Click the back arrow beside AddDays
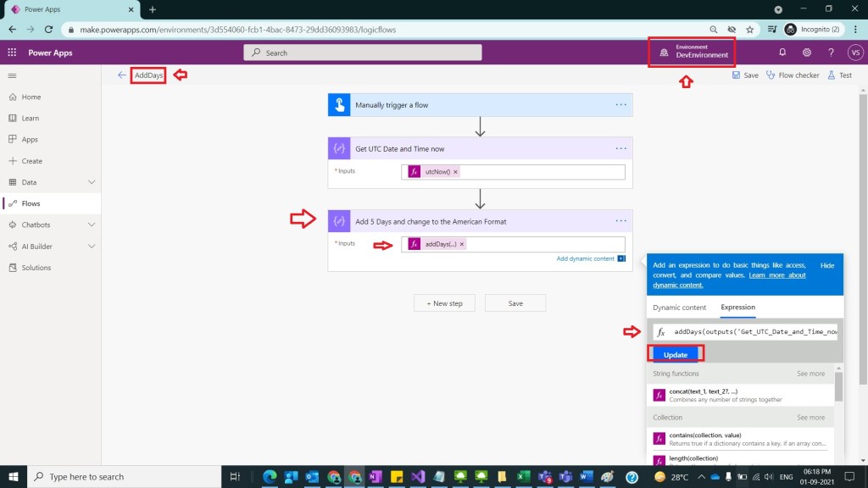The image size is (868, 488). tap(122, 75)
